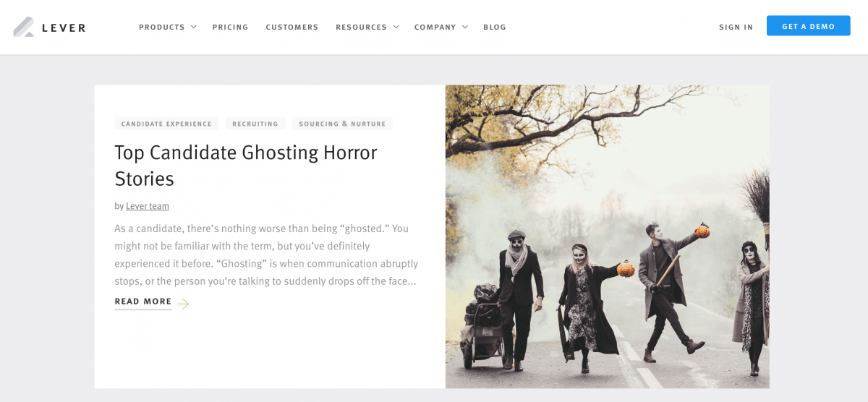Go to the Pricing page
The height and width of the screenshot is (402, 868).
click(230, 27)
